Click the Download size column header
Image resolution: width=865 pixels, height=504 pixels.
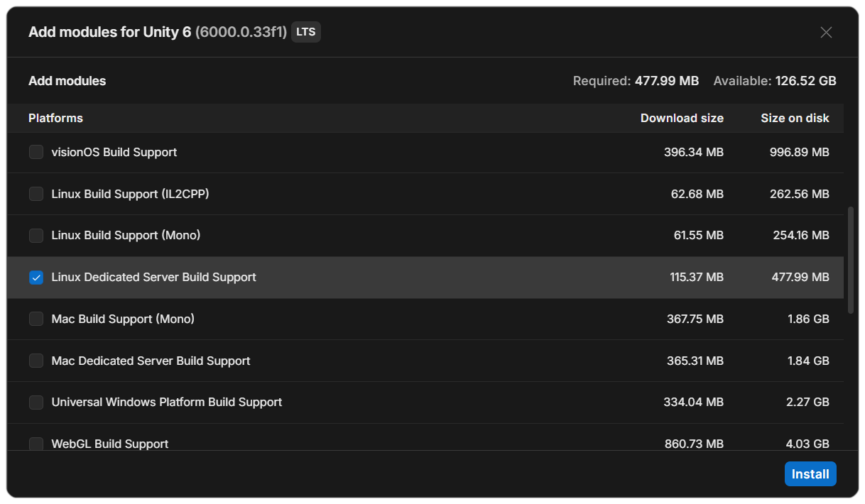(682, 118)
